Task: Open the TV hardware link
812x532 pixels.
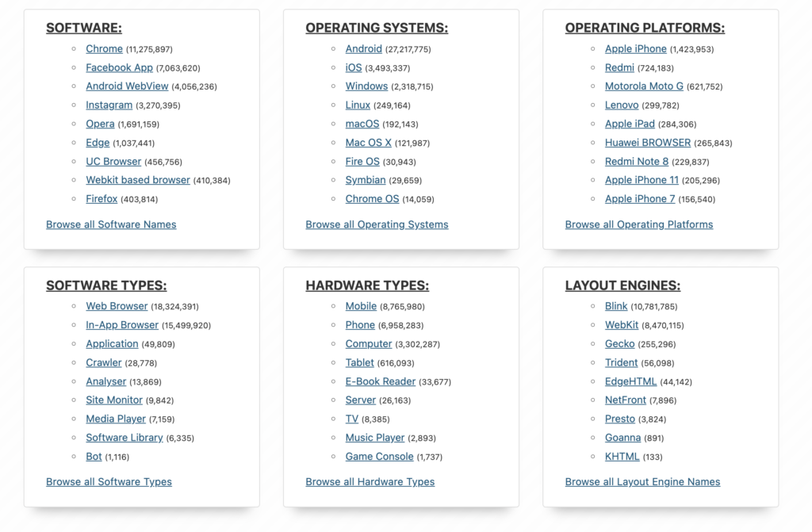Action: point(351,419)
